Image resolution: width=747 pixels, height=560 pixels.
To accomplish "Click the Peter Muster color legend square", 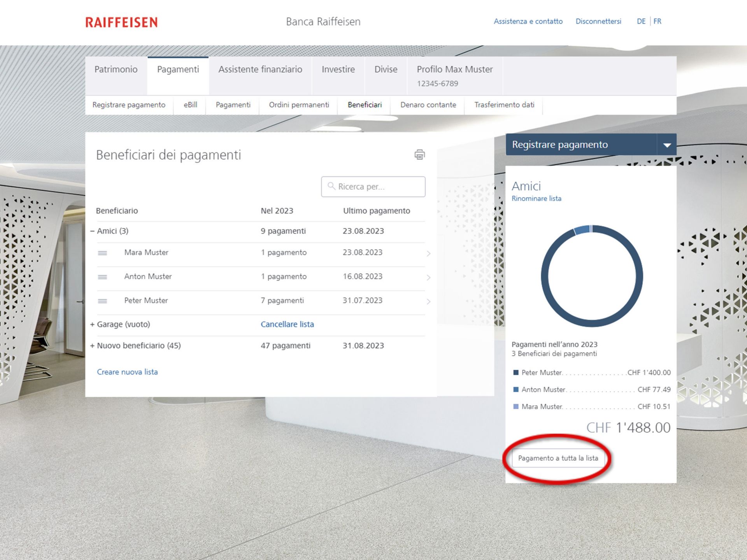I will coord(516,372).
